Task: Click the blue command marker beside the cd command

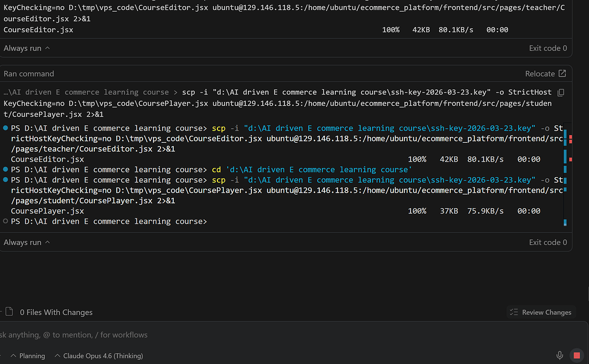Action: click(x=6, y=170)
